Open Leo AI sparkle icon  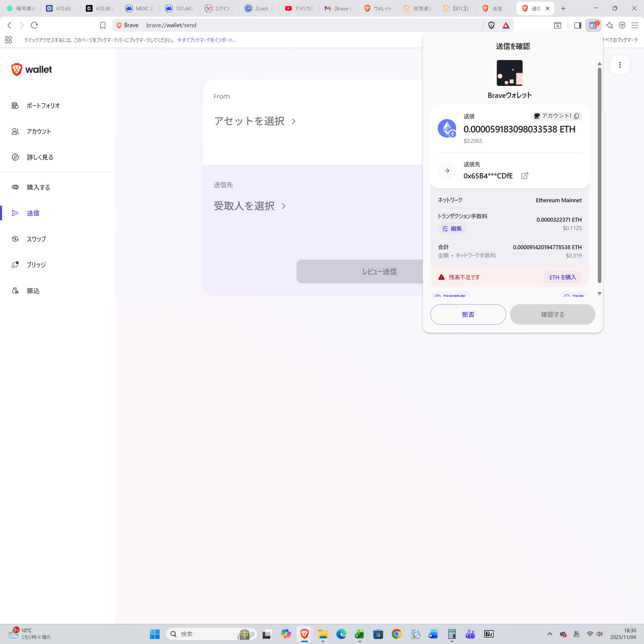click(x=609, y=25)
